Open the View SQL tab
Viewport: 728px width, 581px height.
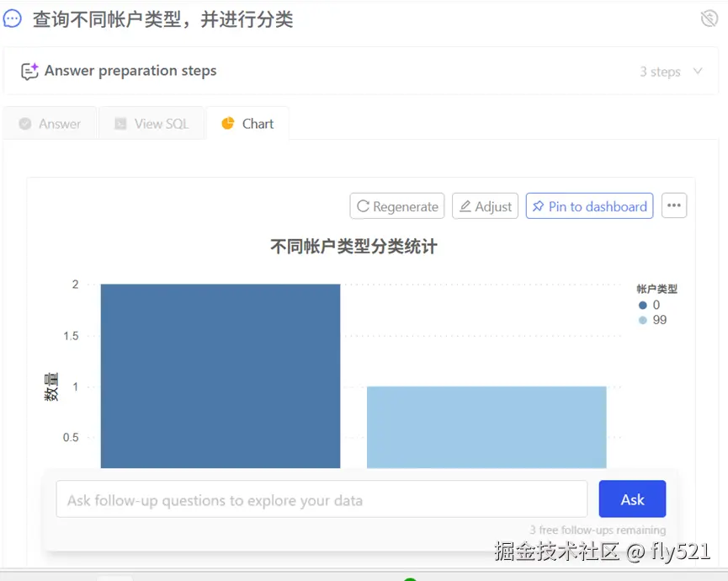click(151, 124)
